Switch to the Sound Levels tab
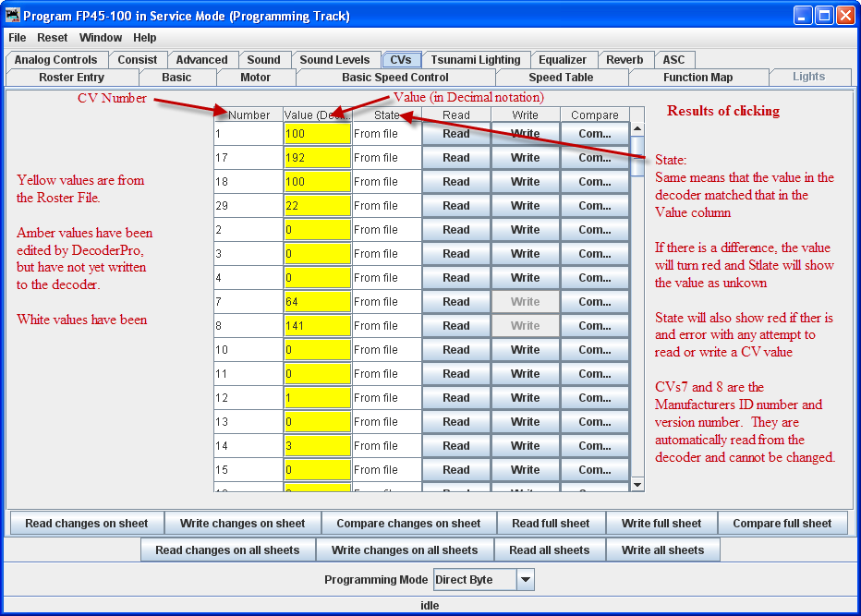Viewport: 861px width, 616px height. (334, 60)
